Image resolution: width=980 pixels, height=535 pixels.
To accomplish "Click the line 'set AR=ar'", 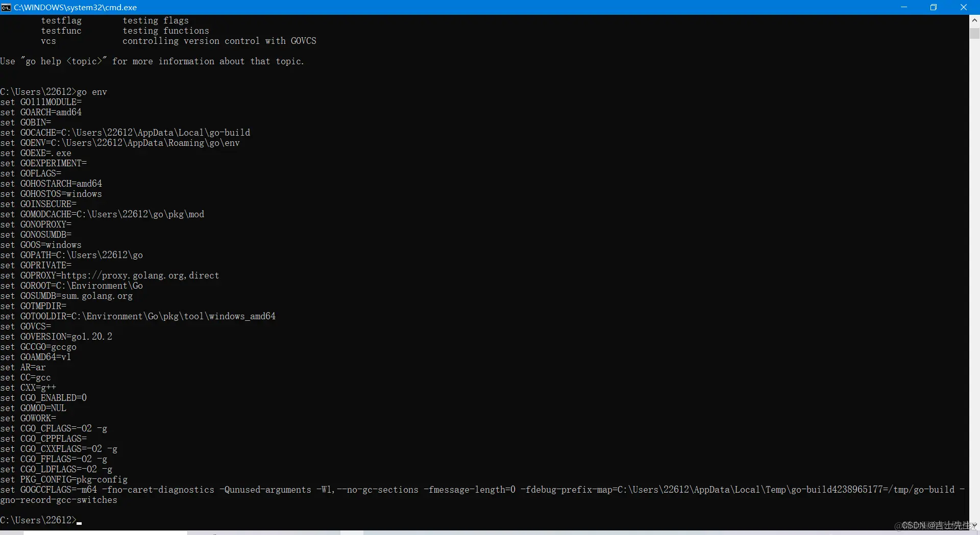I will pyautogui.click(x=23, y=367).
